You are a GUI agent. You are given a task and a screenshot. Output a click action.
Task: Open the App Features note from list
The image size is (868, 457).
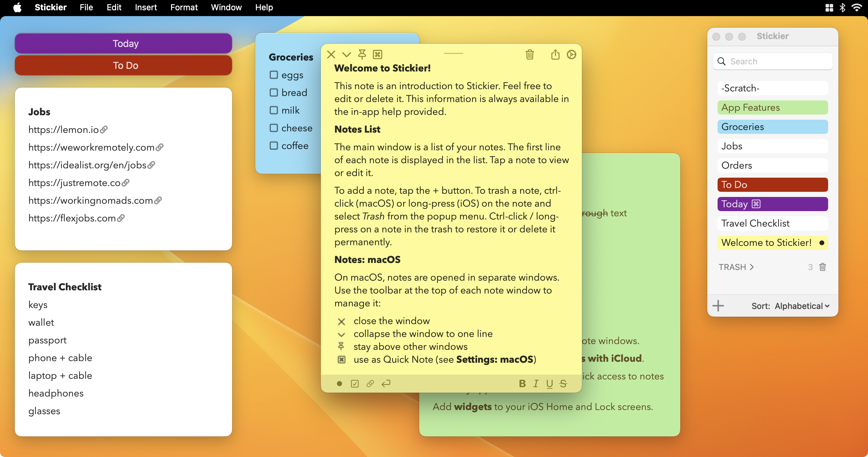[x=773, y=107]
